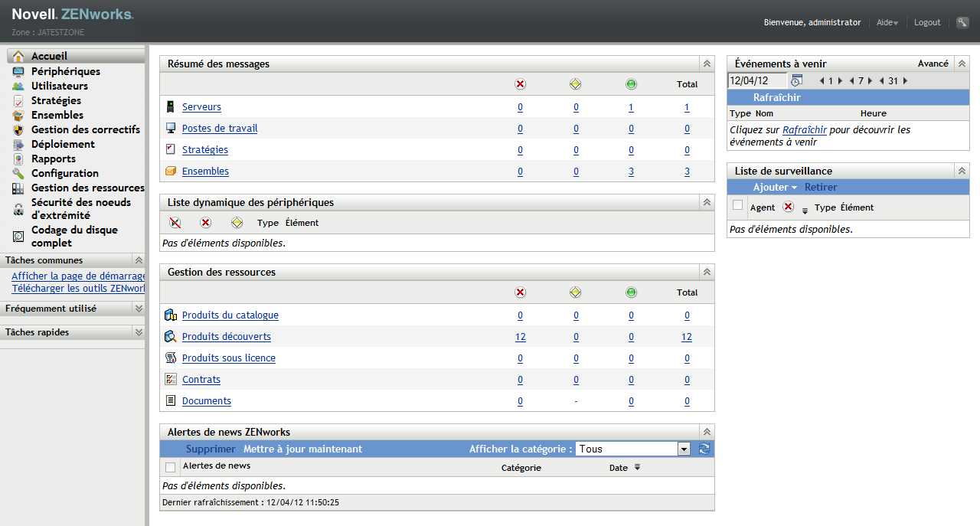Open the Aide menu
This screenshot has height=526, width=980.
point(886,22)
